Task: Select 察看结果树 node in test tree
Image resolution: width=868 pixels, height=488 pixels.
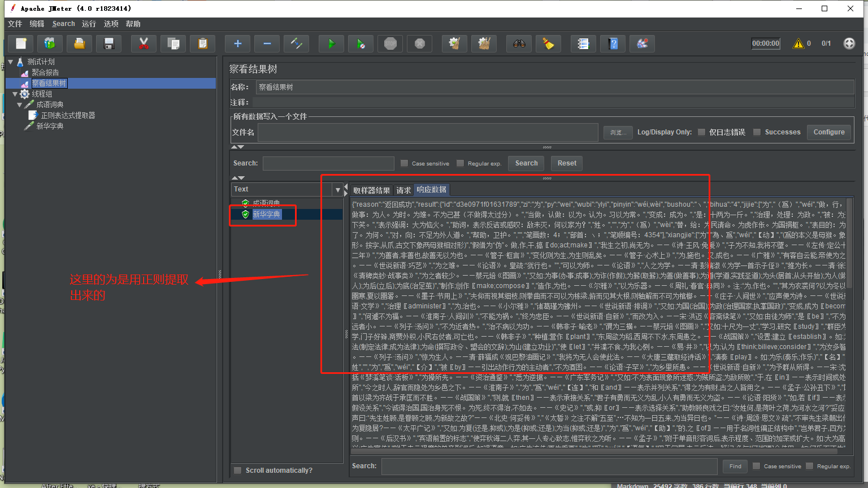Action: pos(49,83)
